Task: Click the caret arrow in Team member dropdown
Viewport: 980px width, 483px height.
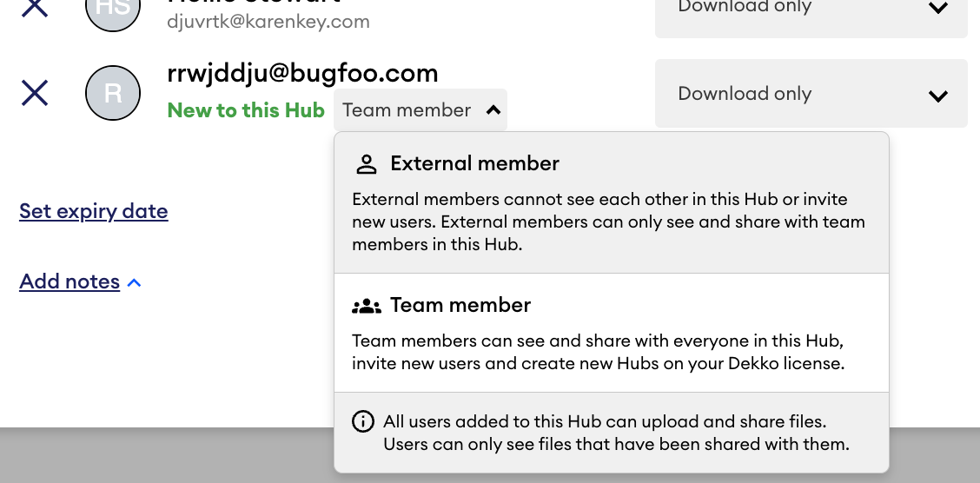Action: tap(493, 110)
